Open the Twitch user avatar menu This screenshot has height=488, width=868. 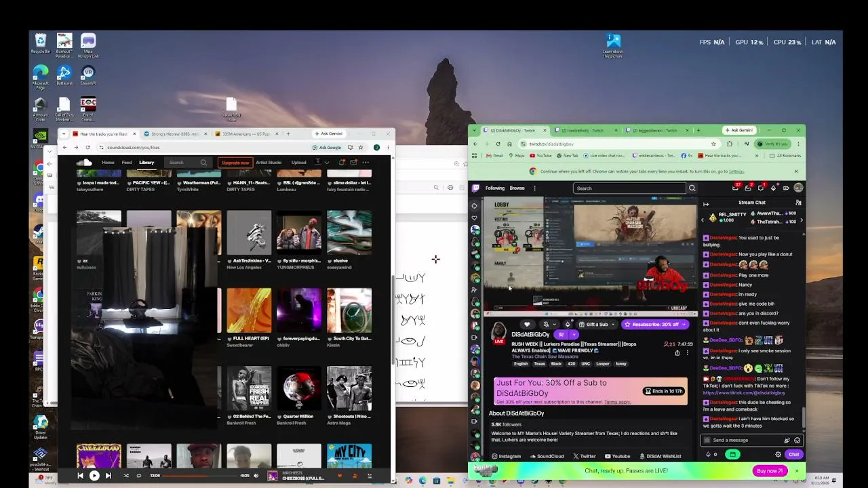click(x=798, y=188)
